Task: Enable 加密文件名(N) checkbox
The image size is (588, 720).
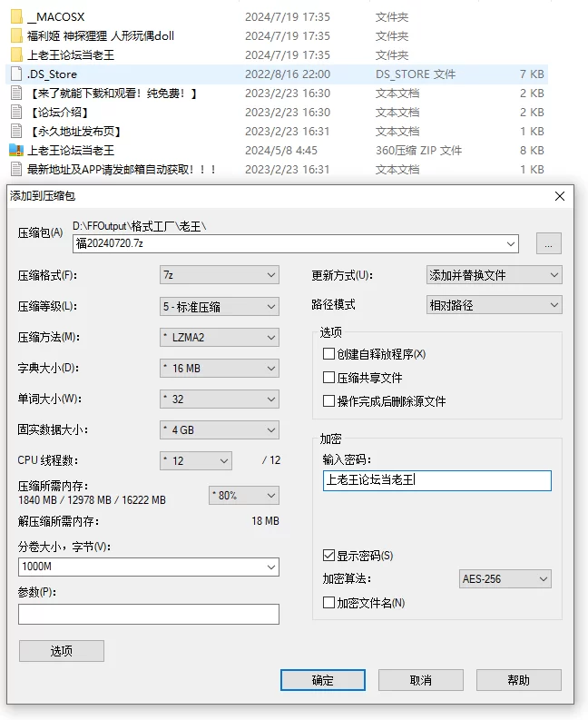Action: tap(328, 603)
